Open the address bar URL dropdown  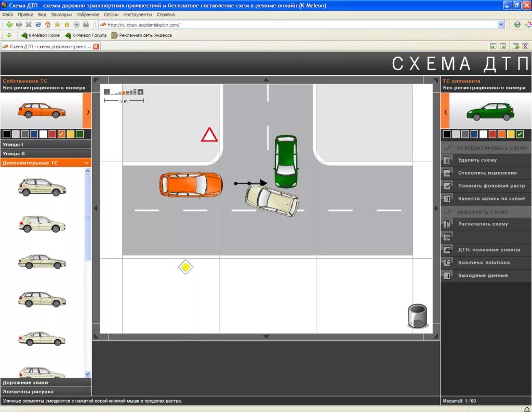click(x=501, y=24)
